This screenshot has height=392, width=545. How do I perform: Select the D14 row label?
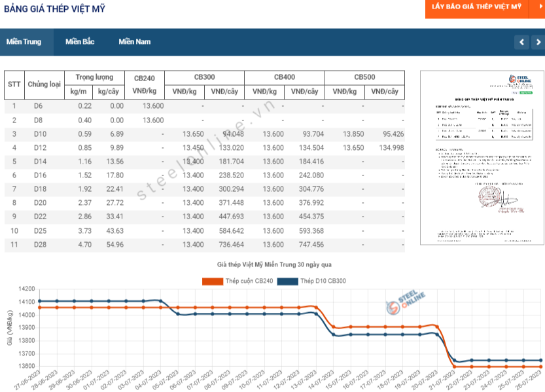(x=40, y=162)
